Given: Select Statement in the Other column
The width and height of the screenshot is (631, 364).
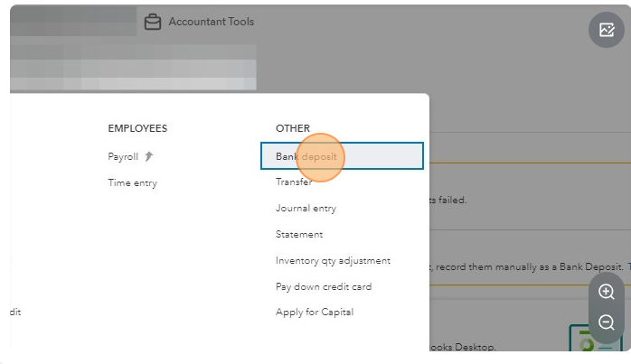Looking at the screenshot, I should 299,235.
